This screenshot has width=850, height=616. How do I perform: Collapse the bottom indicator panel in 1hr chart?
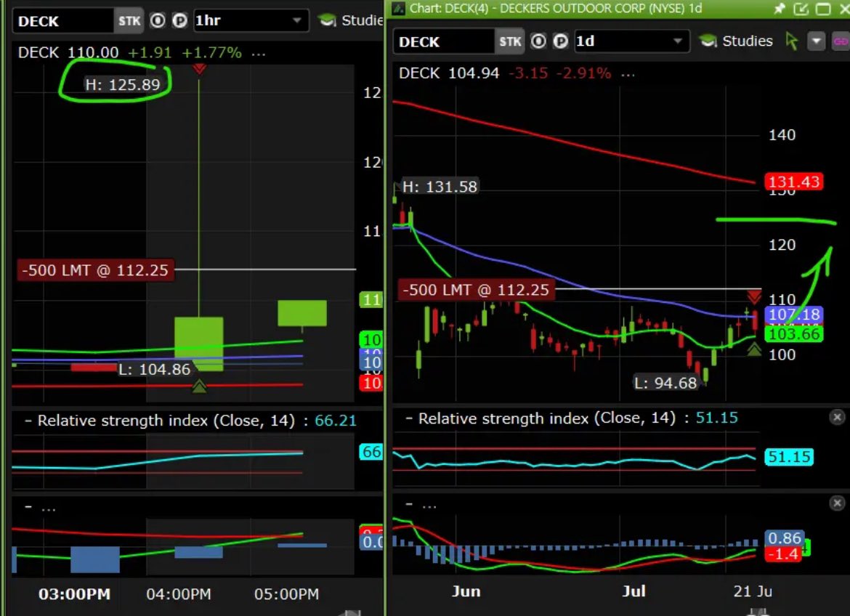[x=28, y=508]
